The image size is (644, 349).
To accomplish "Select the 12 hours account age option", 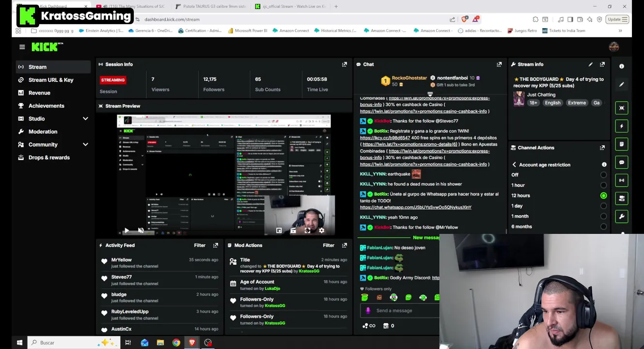I will tap(603, 196).
